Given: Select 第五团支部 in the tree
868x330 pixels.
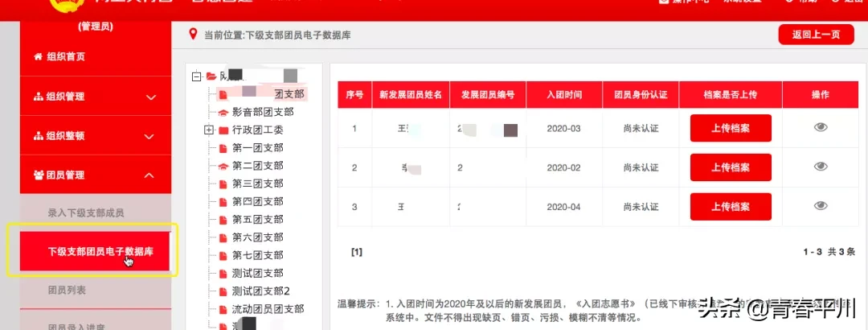Looking at the screenshot, I should tap(257, 220).
